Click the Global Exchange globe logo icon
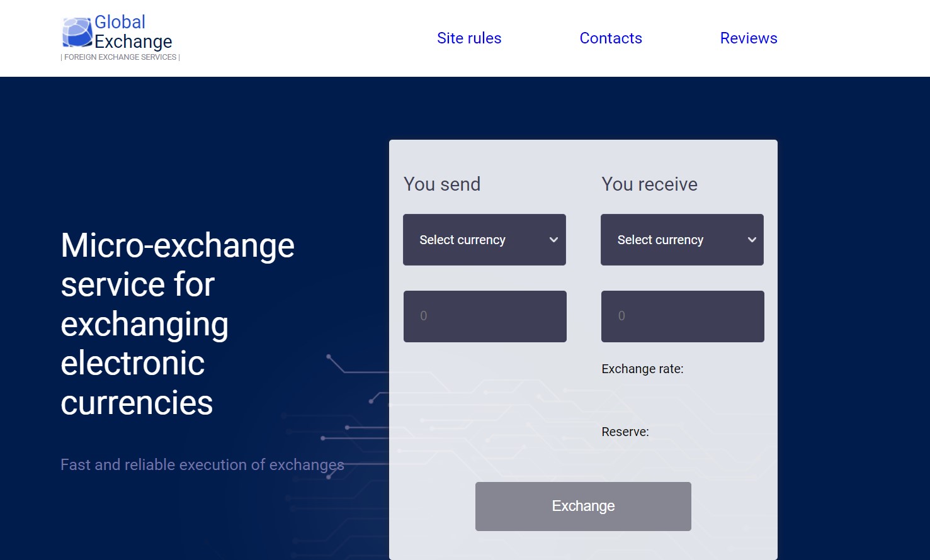The image size is (930, 560). point(77,33)
